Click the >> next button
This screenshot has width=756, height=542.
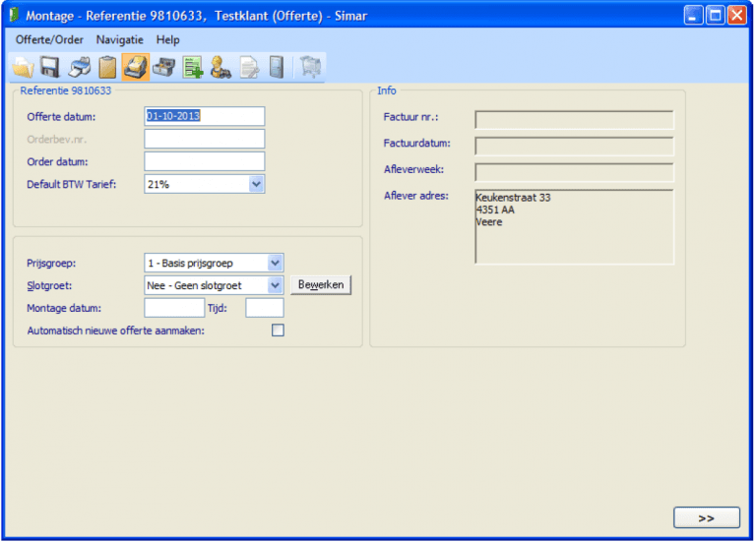(x=706, y=517)
